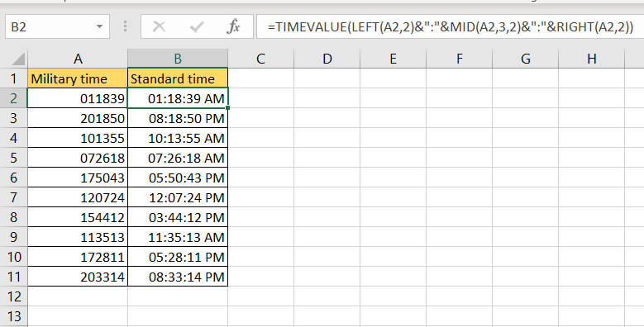The width and height of the screenshot is (644, 327).
Task: Select row 5 header
Action: (13, 158)
